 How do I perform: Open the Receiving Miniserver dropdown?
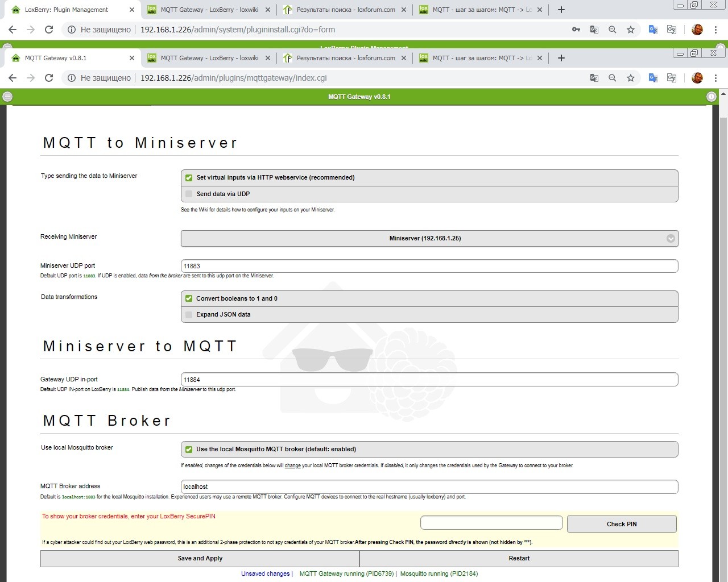click(x=429, y=239)
